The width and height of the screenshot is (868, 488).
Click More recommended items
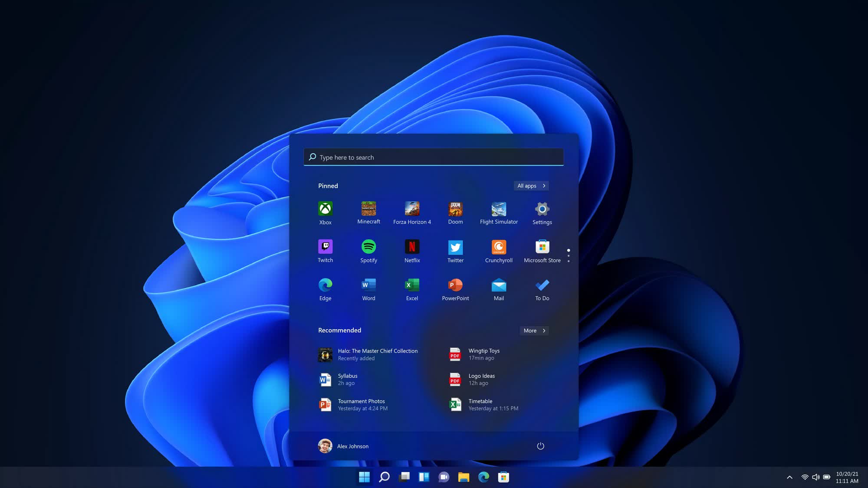point(533,330)
